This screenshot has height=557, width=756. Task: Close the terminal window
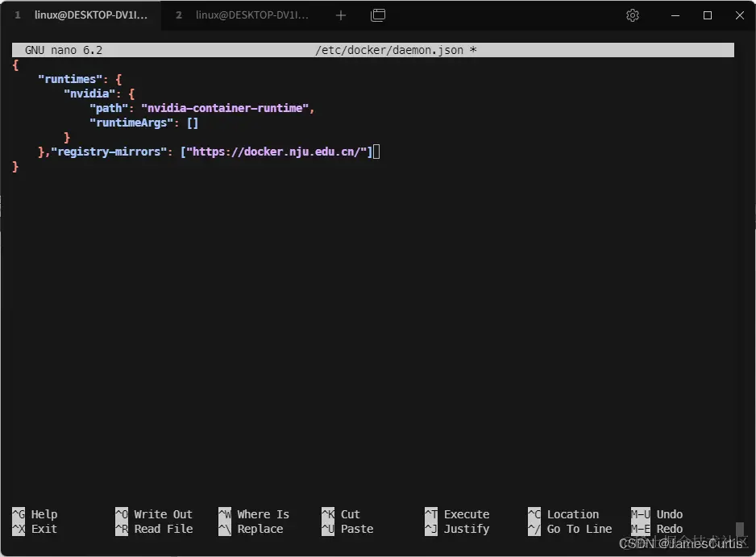tap(740, 15)
